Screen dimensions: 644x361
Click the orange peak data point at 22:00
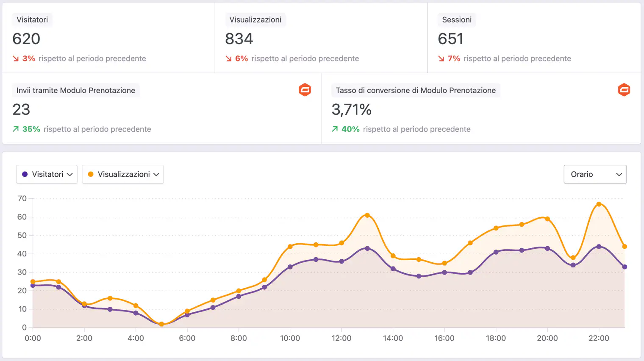(599, 204)
